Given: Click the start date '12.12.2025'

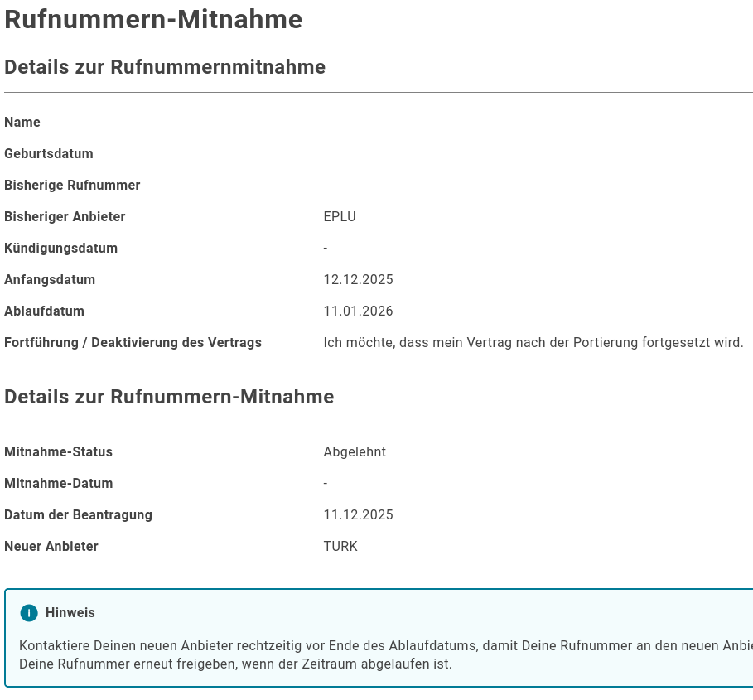Looking at the screenshot, I should [358, 279].
